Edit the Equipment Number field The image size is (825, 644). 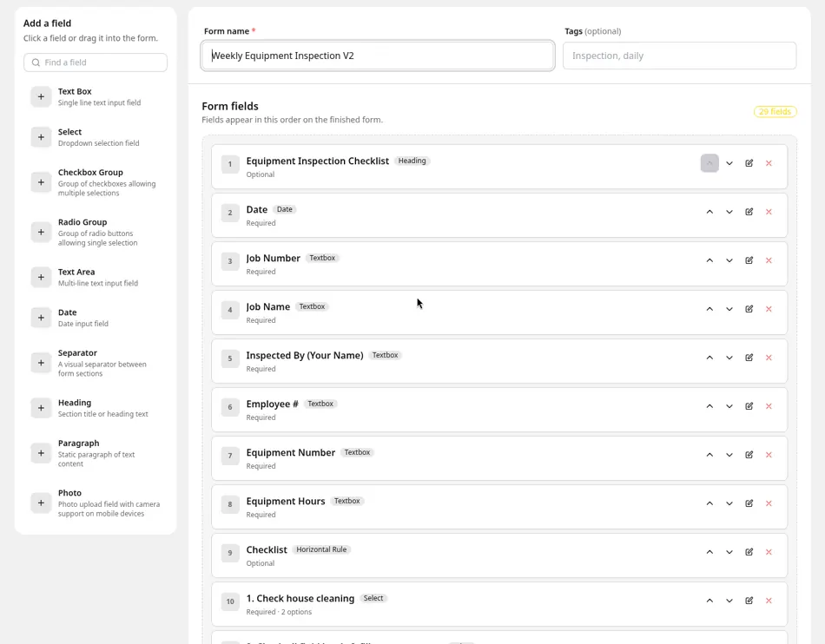(749, 455)
